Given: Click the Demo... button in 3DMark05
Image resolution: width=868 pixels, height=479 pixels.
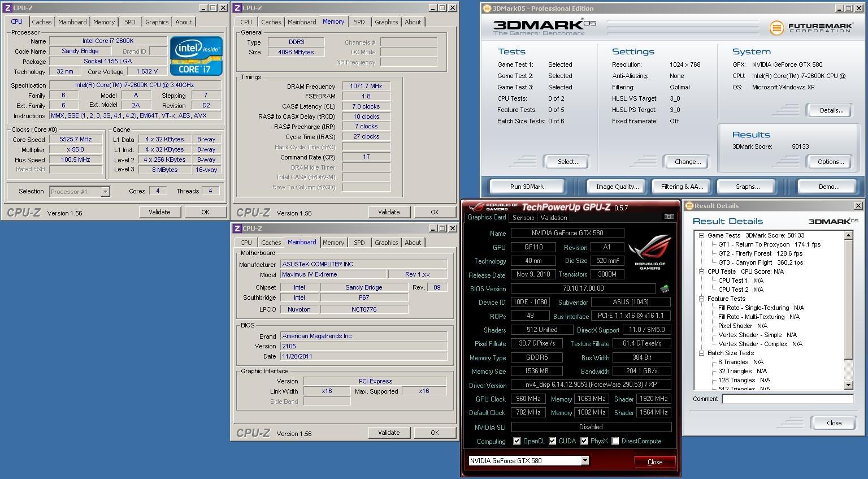Looking at the screenshot, I should [x=828, y=187].
